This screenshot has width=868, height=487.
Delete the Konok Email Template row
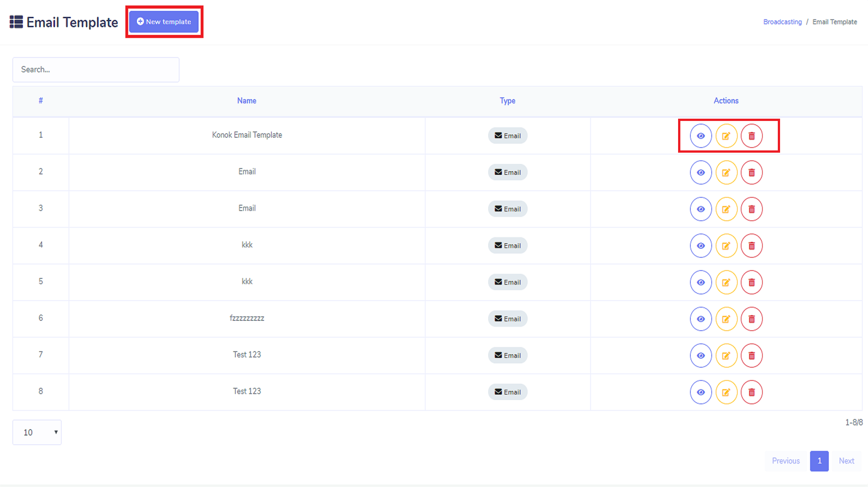tap(752, 136)
